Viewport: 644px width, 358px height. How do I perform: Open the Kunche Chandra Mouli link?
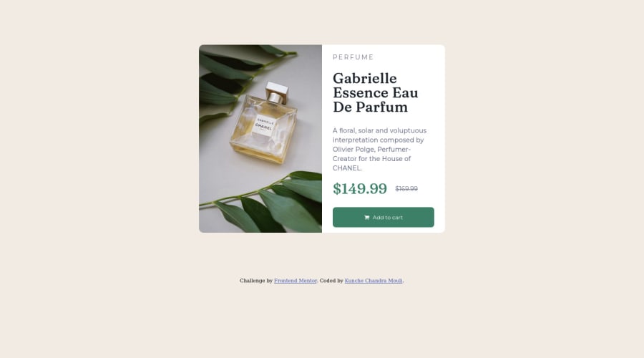(x=374, y=281)
